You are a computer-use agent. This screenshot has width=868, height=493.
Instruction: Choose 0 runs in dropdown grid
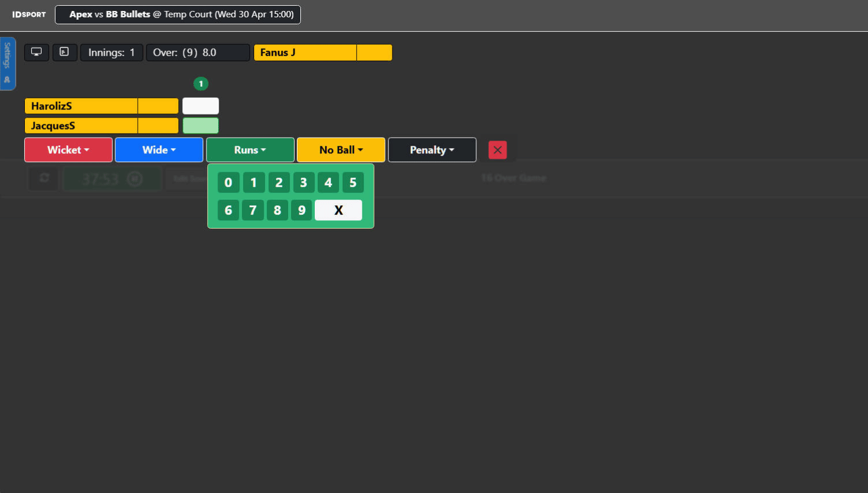click(228, 183)
